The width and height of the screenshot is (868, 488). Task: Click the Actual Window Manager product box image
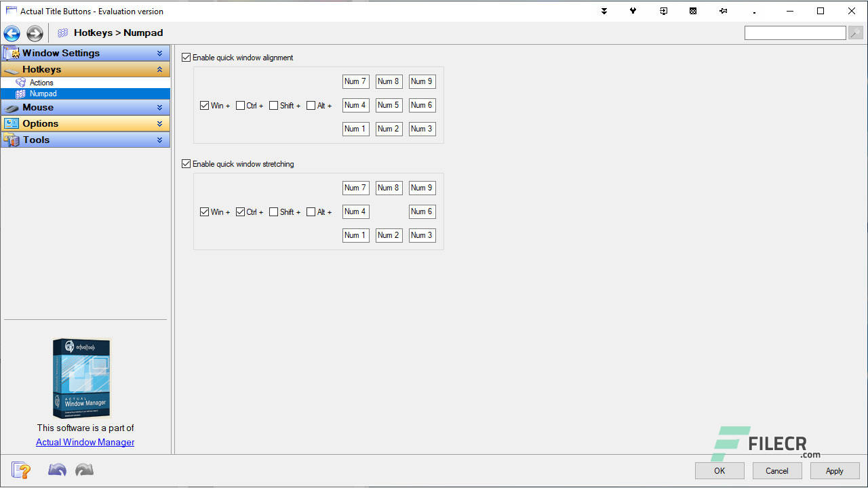tap(81, 378)
